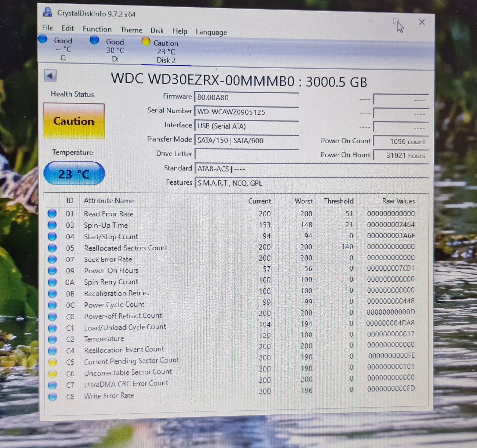
Task: Open the Function menu
Action: [97, 29]
